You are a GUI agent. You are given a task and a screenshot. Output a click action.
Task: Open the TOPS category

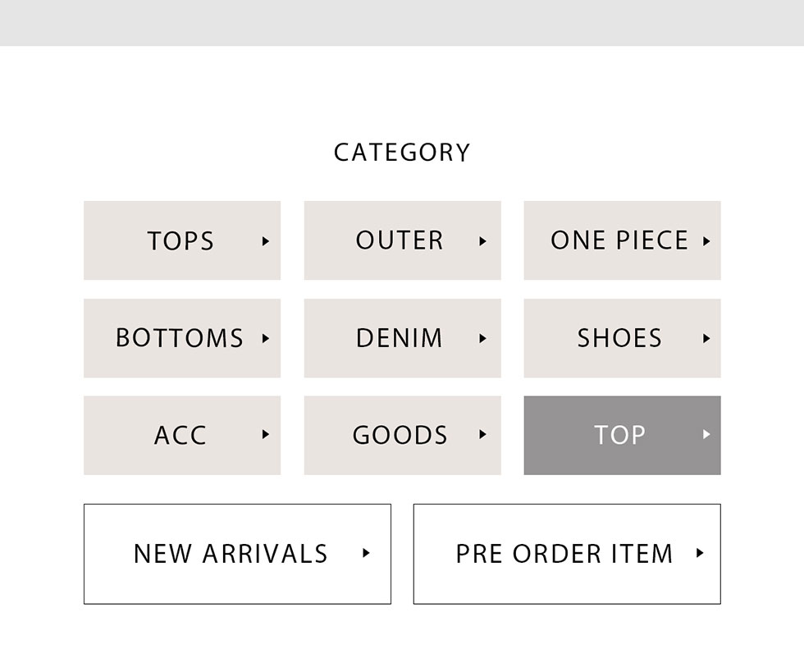point(181,241)
